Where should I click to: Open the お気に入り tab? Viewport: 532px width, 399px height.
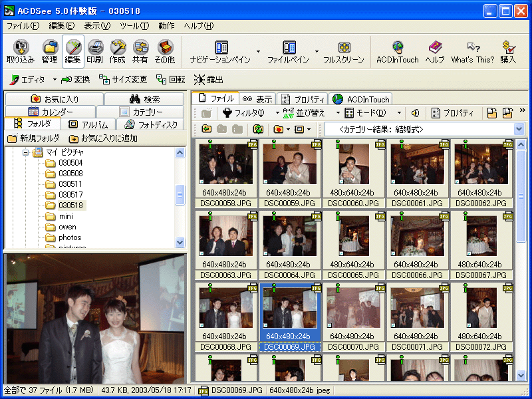55,99
